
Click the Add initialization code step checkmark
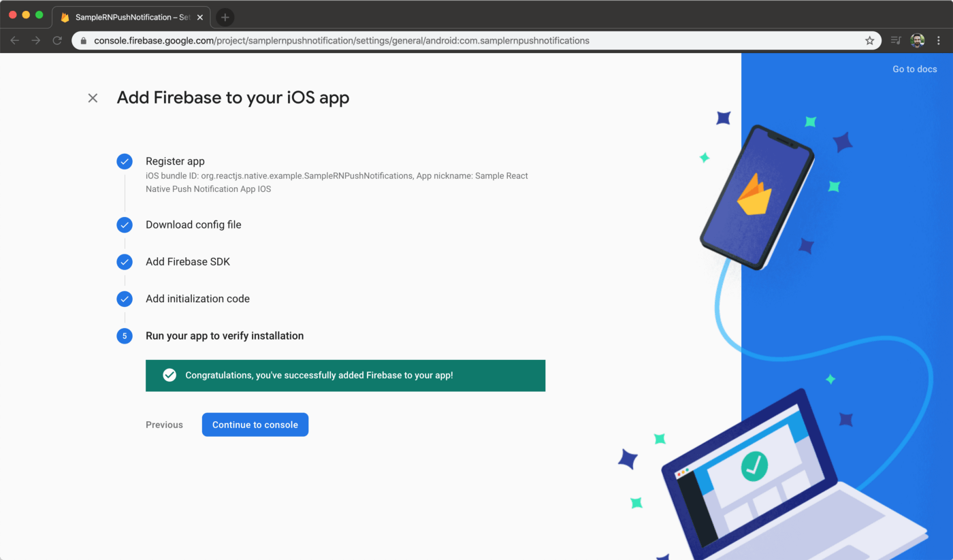(125, 299)
